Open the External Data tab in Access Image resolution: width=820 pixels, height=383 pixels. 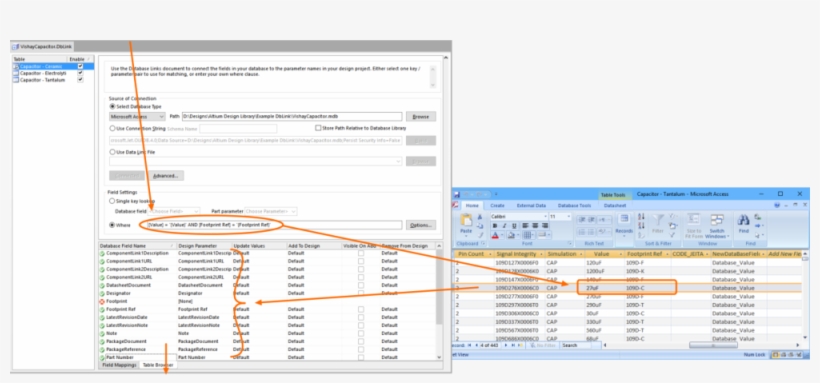530,206
